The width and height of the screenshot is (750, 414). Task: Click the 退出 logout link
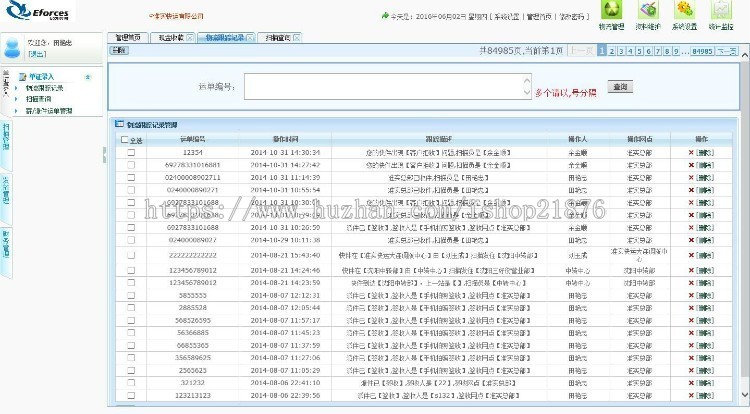pos(37,54)
